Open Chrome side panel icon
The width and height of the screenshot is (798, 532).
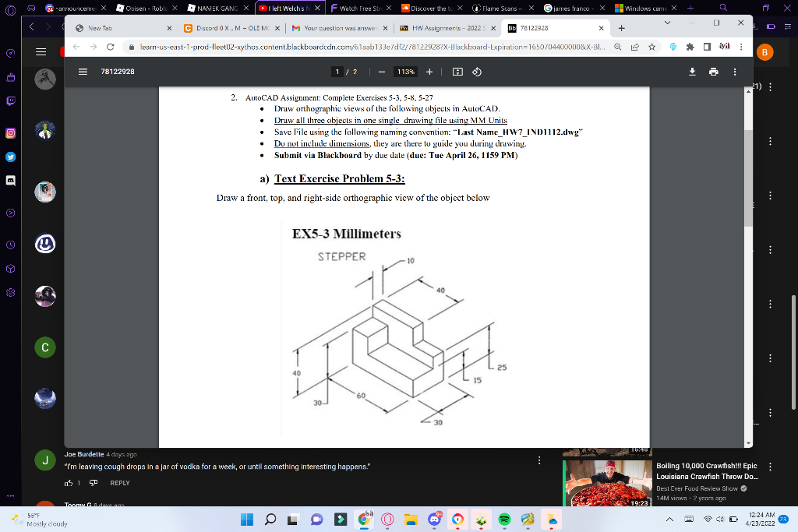(707, 47)
